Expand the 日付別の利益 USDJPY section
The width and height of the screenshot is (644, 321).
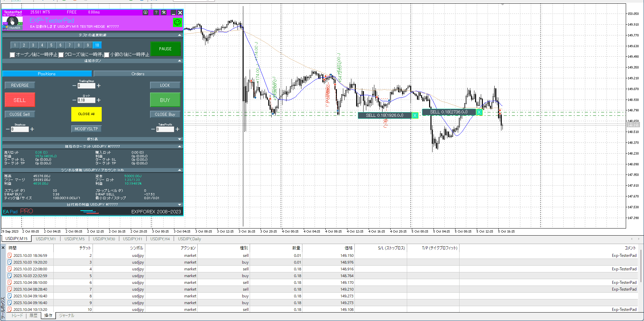tap(179, 205)
